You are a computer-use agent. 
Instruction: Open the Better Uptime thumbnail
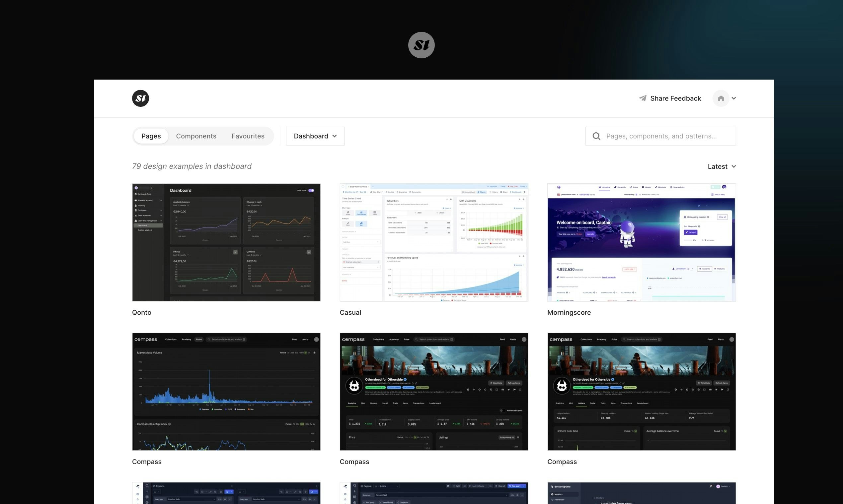click(x=642, y=493)
